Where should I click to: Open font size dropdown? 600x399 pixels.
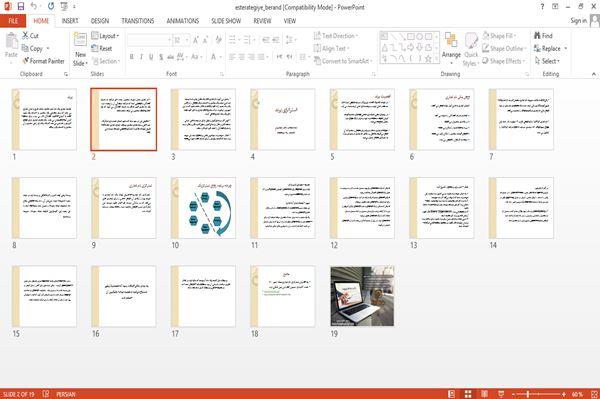[187, 40]
